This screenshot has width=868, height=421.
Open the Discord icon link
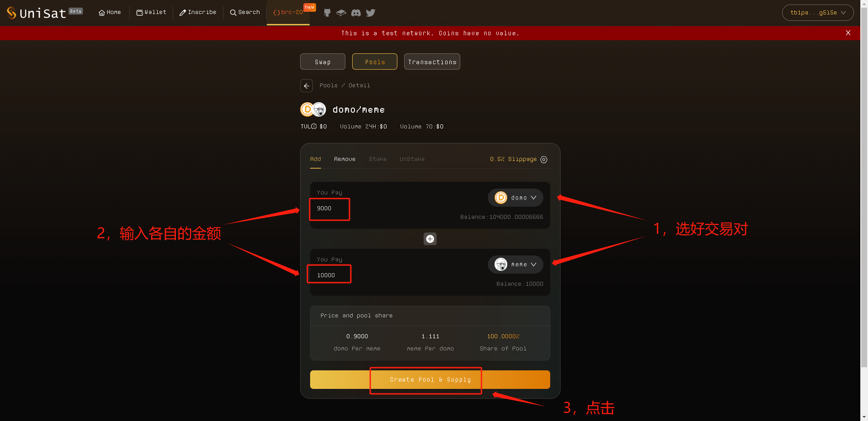[x=356, y=13]
